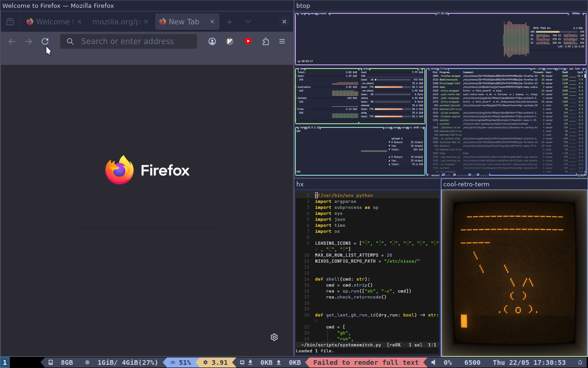Click signals in btop process footer
The width and height of the screenshot is (588, 368).
(484, 175)
